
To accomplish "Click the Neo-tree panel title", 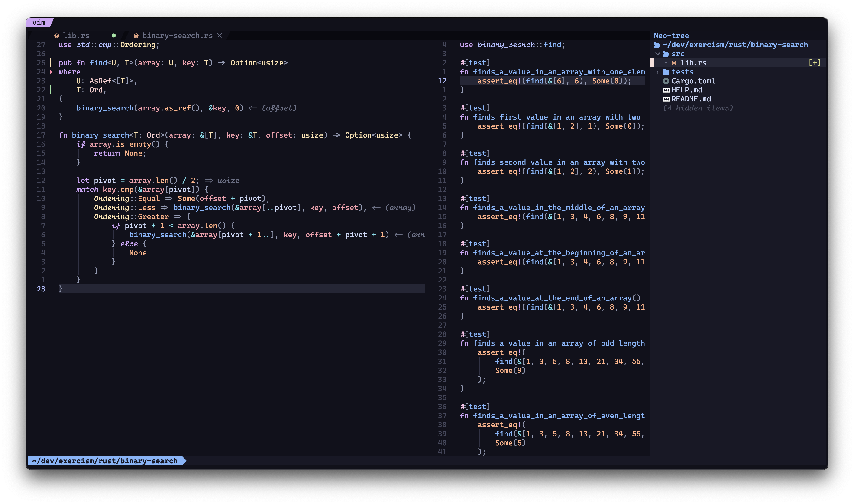I will (x=671, y=36).
